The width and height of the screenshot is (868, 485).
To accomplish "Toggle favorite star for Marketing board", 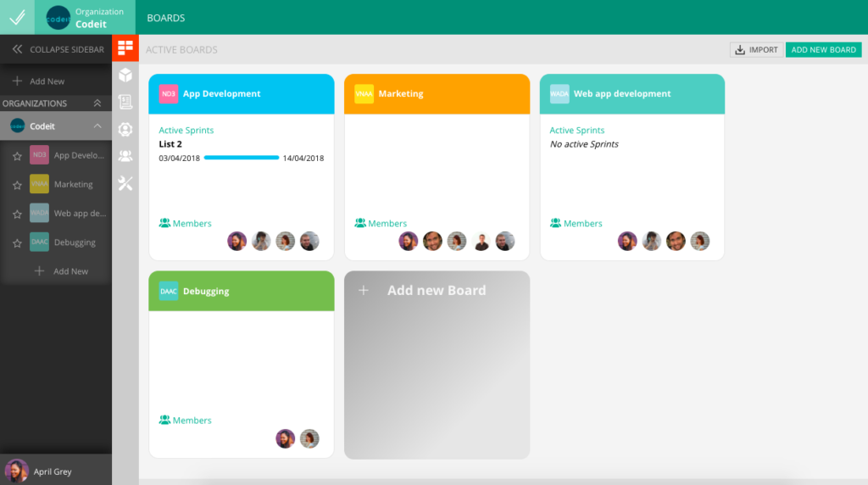I will (16, 185).
